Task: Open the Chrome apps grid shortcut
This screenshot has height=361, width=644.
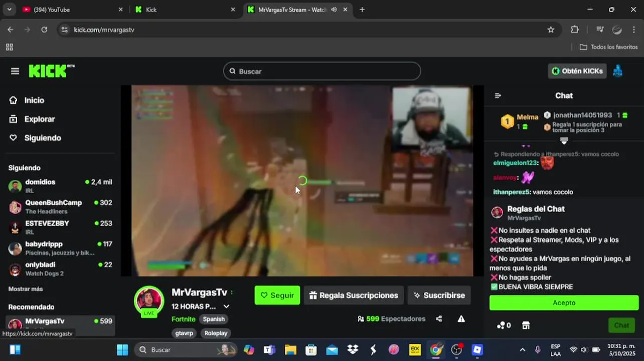Action: pyautogui.click(x=9, y=47)
